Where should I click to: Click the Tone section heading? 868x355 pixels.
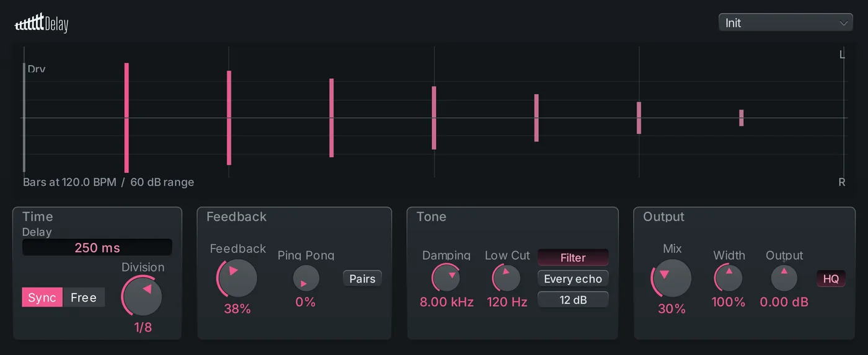(432, 217)
